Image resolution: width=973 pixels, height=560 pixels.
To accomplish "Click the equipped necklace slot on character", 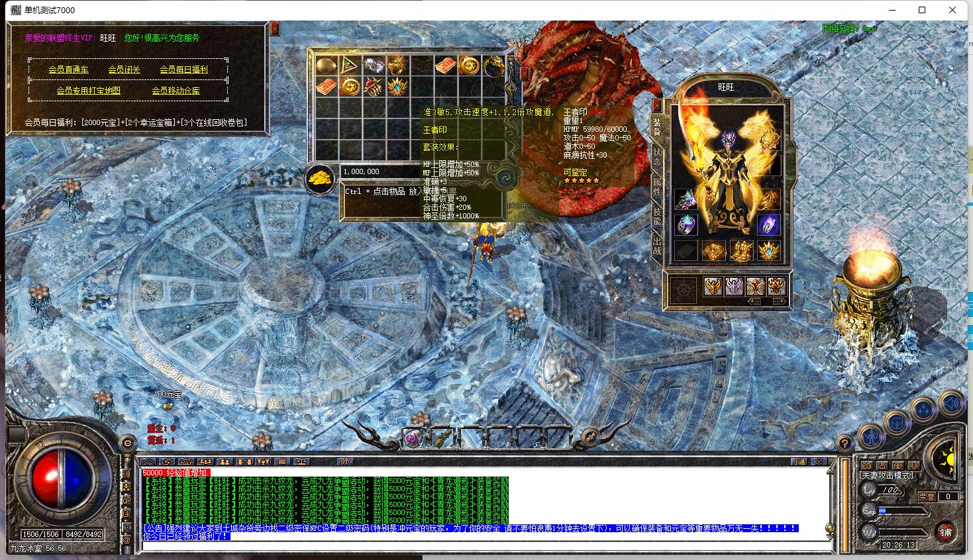I will pyautogui.click(x=768, y=140).
